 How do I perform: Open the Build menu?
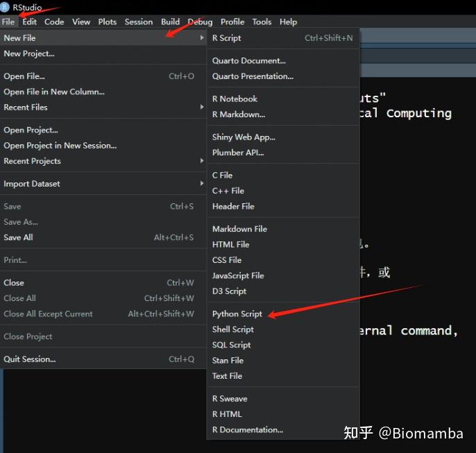(x=170, y=22)
